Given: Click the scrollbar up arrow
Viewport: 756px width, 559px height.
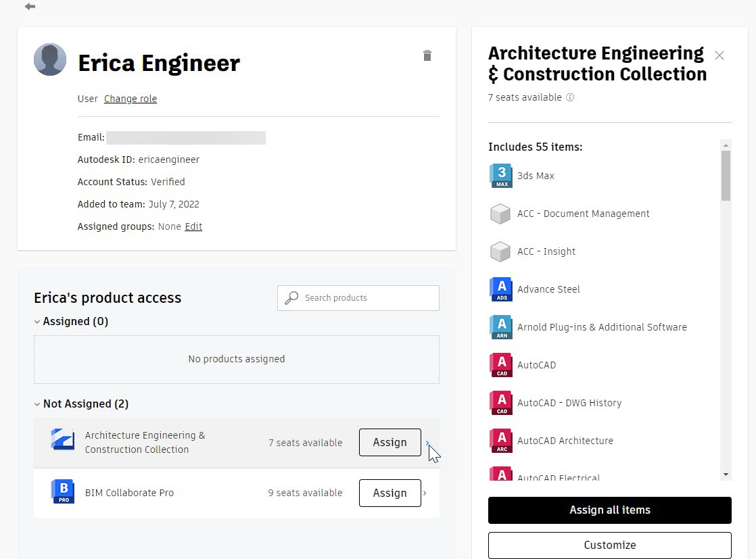Looking at the screenshot, I should [726, 145].
